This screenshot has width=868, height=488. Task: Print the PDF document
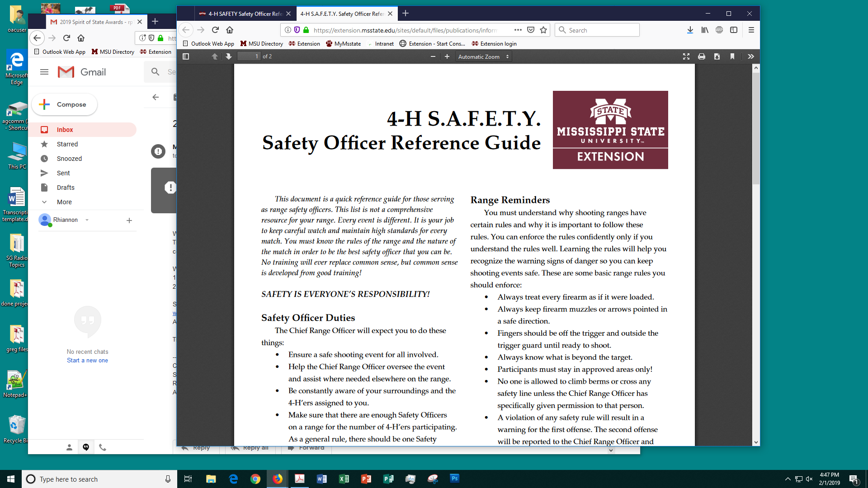pyautogui.click(x=702, y=56)
